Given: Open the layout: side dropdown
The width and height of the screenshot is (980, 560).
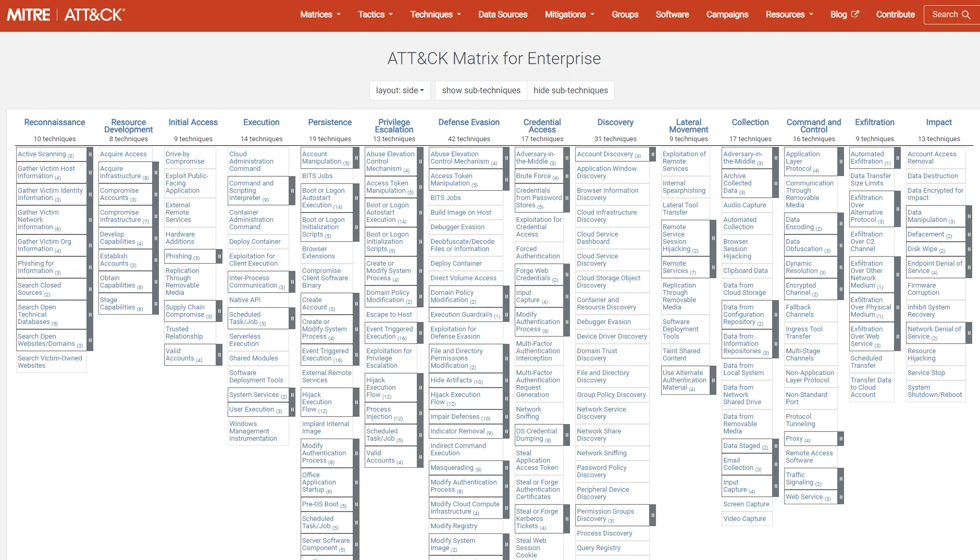Looking at the screenshot, I should pos(400,91).
